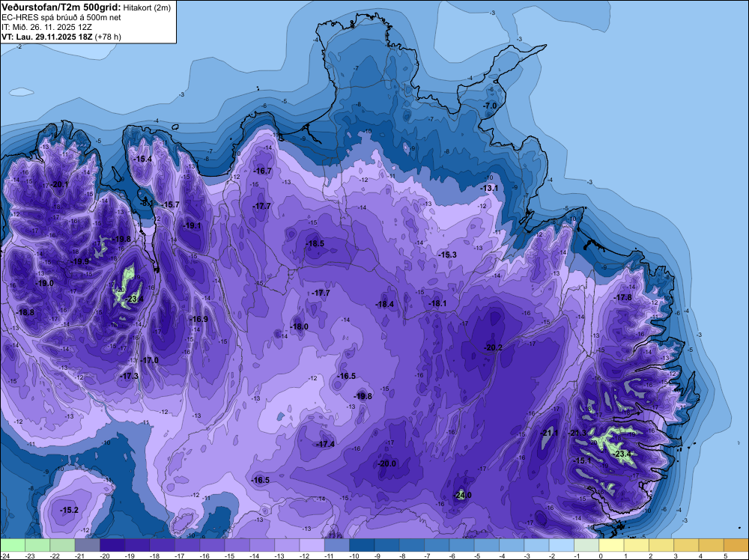Screen dimensions: 749x560
Task: Click the -15.3 temperature label
Action: coord(448,255)
